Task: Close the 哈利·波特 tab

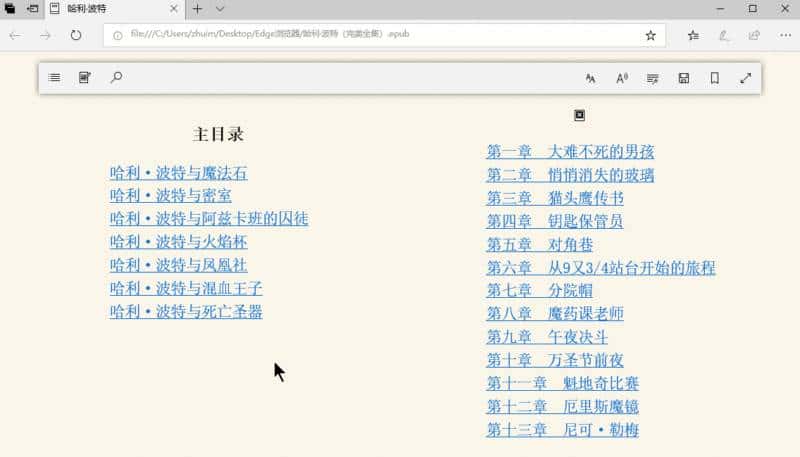Action: pyautogui.click(x=173, y=9)
